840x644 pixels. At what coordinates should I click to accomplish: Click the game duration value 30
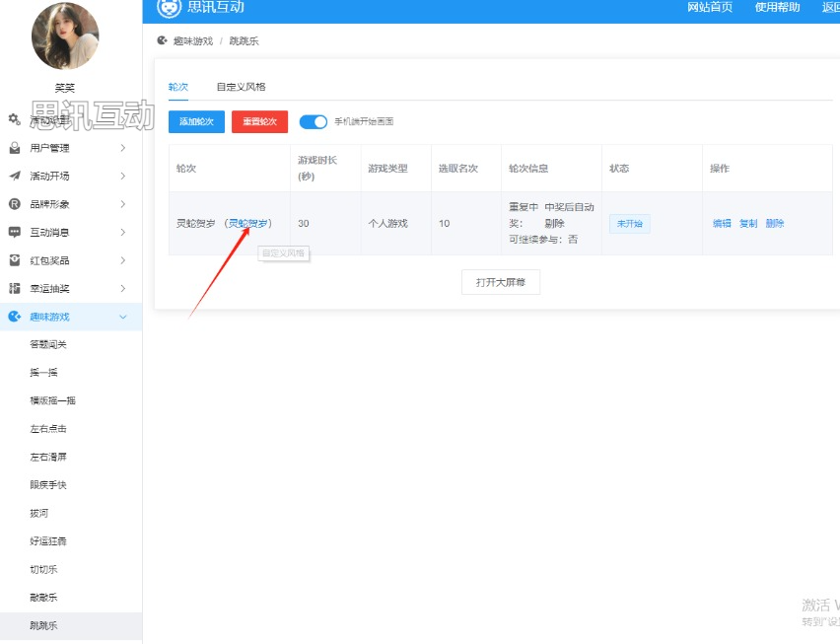pyautogui.click(x=304, y=224)
